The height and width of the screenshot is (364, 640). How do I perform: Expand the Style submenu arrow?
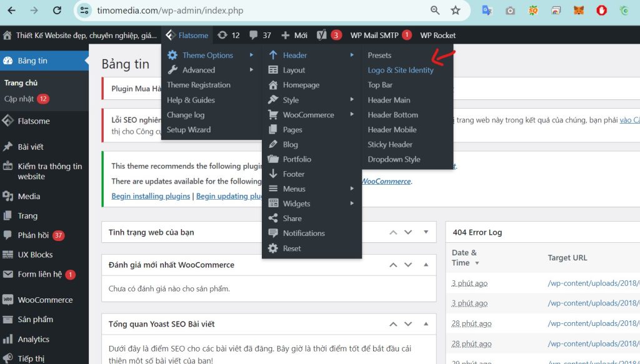tap(352, 99)
